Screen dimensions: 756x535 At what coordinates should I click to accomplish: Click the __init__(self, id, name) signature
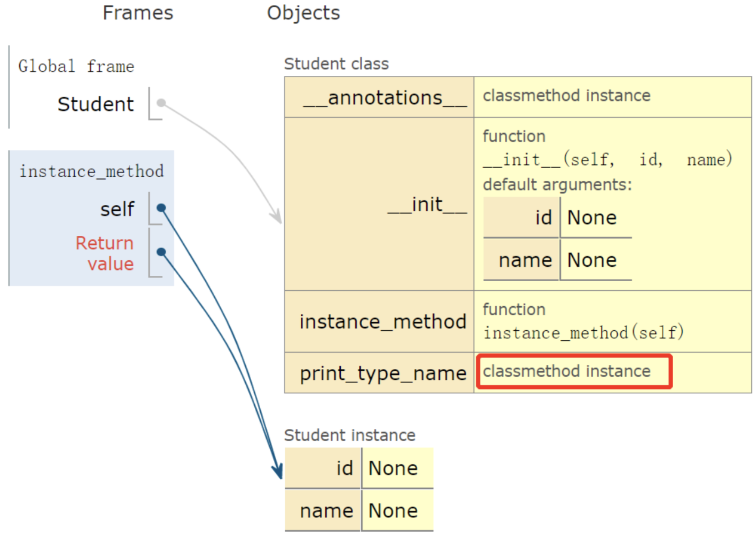pyautogui.click(x=607, y=160)
